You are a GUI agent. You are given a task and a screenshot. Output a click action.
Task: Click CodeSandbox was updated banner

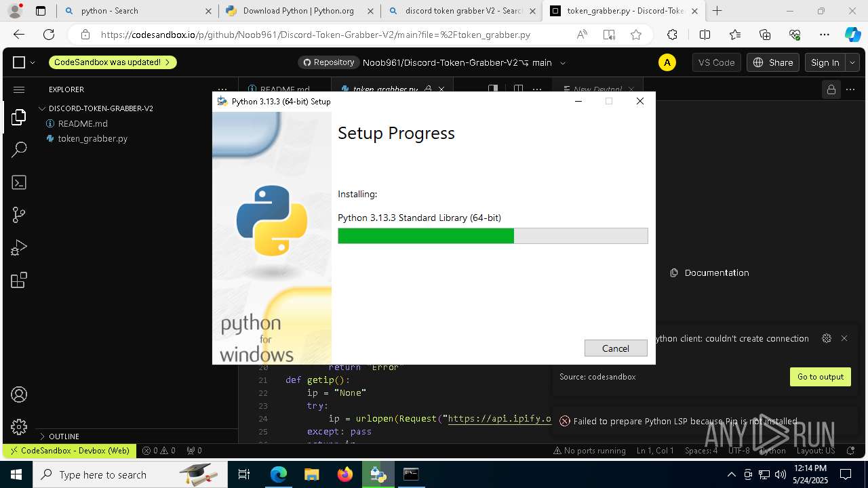coord(113,62)
